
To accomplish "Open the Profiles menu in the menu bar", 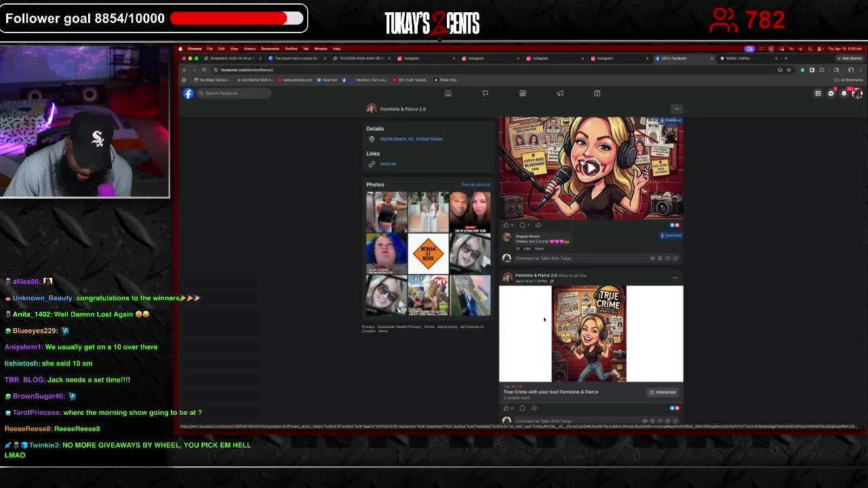I will (x=291, y=49).
